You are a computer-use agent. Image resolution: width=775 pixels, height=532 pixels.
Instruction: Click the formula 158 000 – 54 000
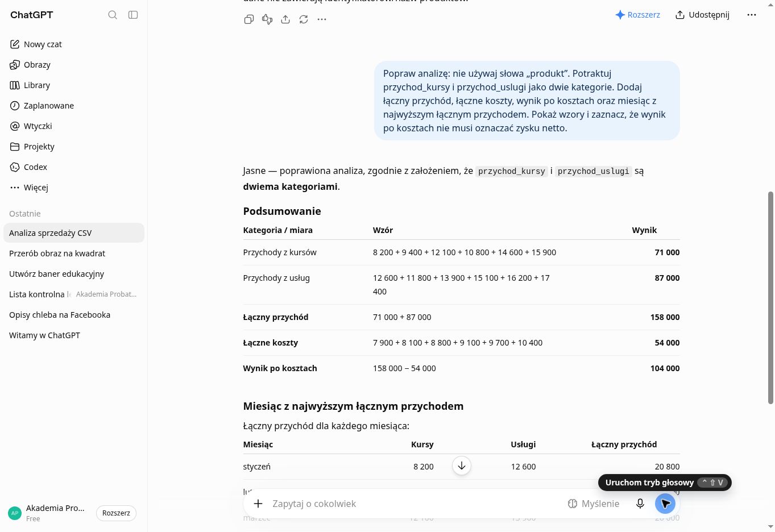point(404,368)
